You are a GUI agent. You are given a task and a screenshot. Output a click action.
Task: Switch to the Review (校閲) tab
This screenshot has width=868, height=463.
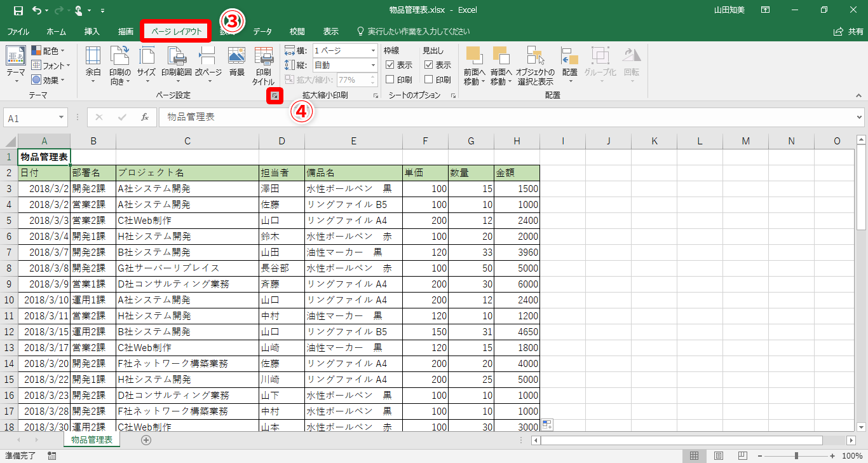pyautogui.click(x=297, y=31)
